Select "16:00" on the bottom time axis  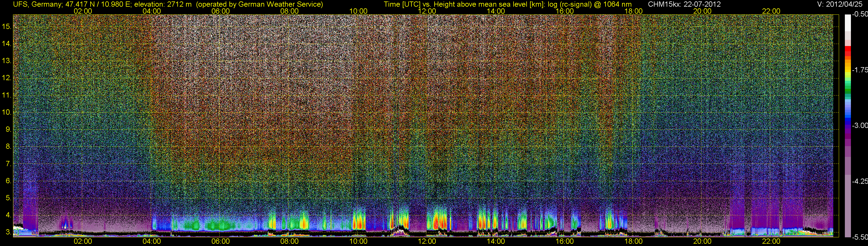pos(565,241)
